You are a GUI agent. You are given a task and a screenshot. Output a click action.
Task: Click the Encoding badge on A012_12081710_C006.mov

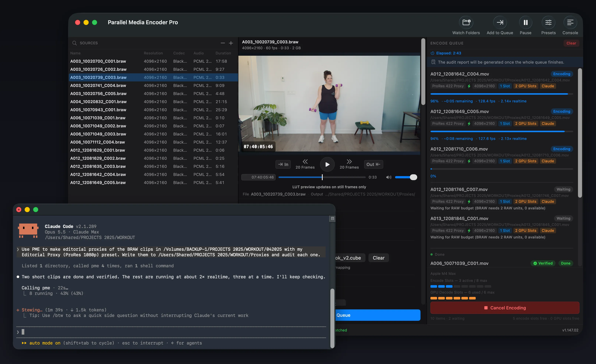pyautogui.click(x=561, y=149)
